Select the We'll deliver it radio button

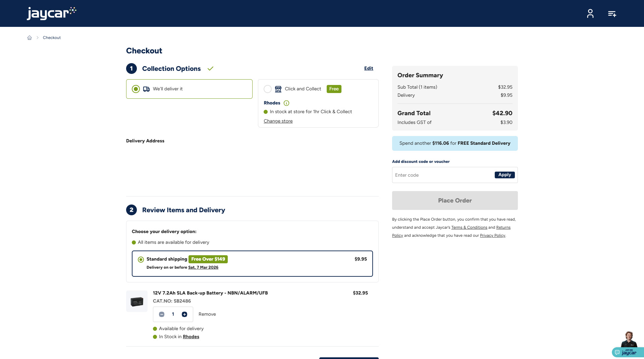[136, 89]
